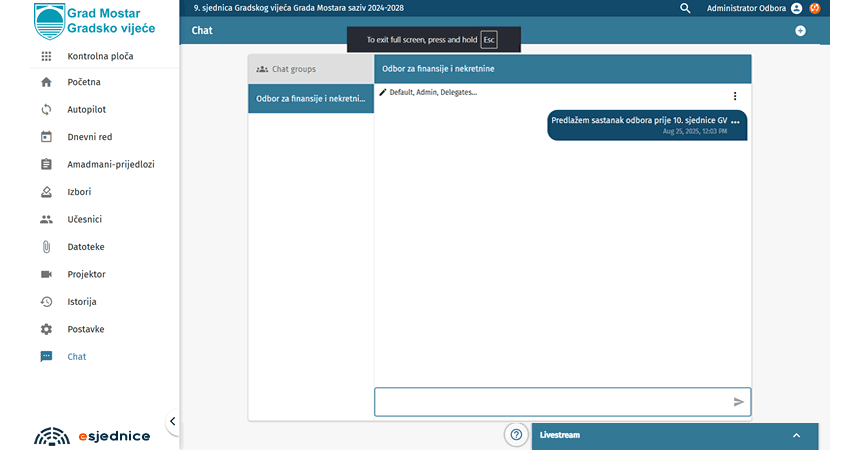The image size is (860, 450).
Task: Open vertical three-dot chat options menu
Action: click(735, 96)
